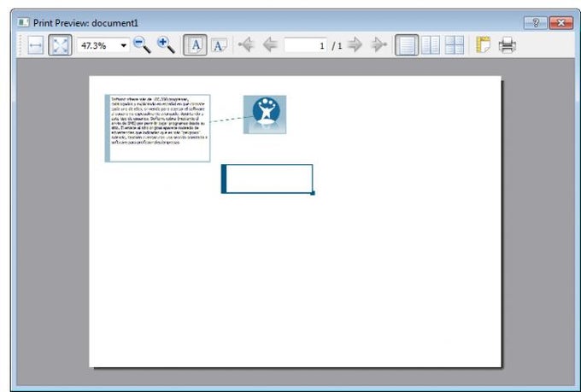Image resolution: width=581 pixels, height=392 pixels.
Task: Click the Spanish text note box
Action: pyautogui.click(x=157, y=128)
